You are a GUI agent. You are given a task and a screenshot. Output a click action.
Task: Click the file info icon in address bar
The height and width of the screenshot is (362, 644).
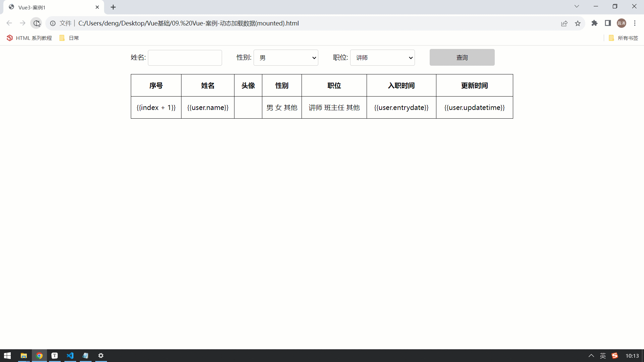click(53, 23)
